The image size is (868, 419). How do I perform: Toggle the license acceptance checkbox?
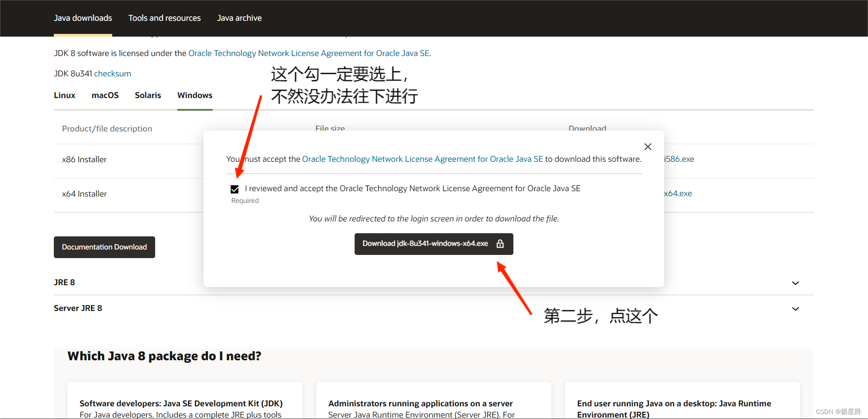pyautogui.click(x=234, y=189)
